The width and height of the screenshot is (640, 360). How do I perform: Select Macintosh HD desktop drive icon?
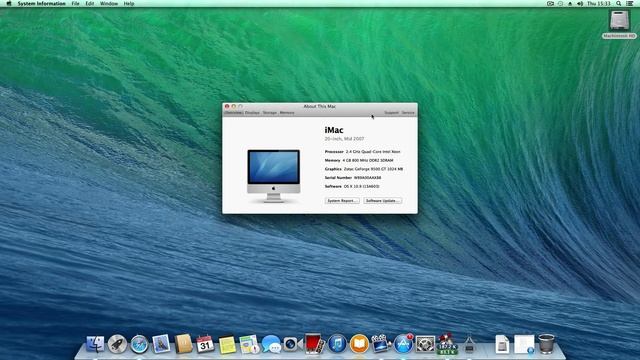tap(620, 24)
